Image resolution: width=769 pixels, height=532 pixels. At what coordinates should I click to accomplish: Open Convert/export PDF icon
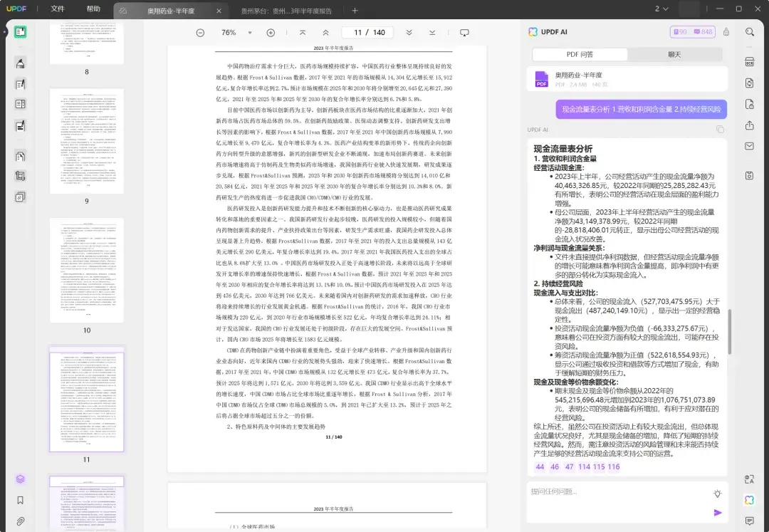749,83
